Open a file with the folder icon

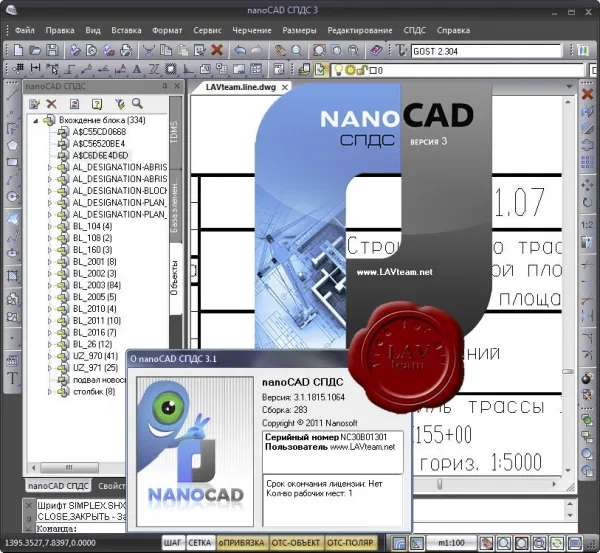coord(35,50)
